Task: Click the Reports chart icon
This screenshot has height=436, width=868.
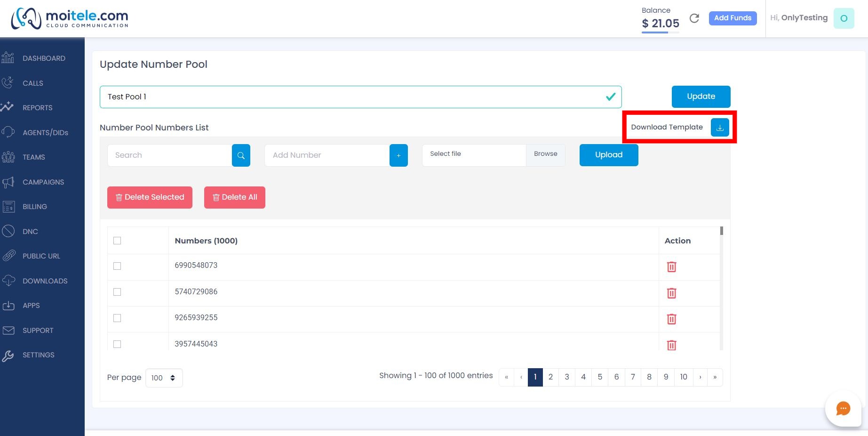Action: point(7,107)
